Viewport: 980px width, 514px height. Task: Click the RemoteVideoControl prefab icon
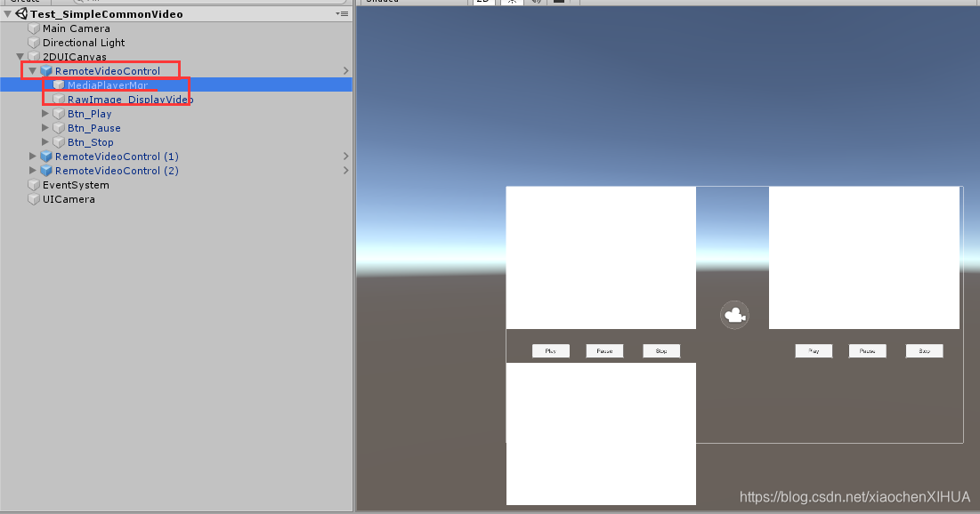pos(45,70)
